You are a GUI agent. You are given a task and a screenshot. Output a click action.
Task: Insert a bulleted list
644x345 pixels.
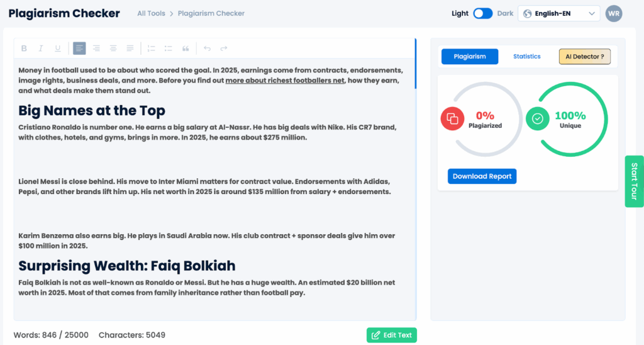tap(168, 48)
